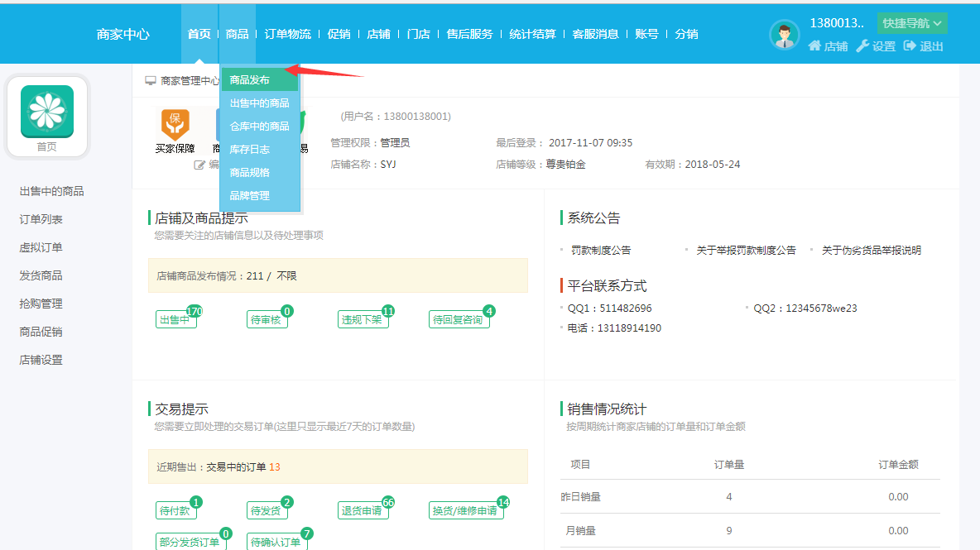Click the 退出 logout arrow icon
Screen dimensions: 980x550
[x=910, y=46]
